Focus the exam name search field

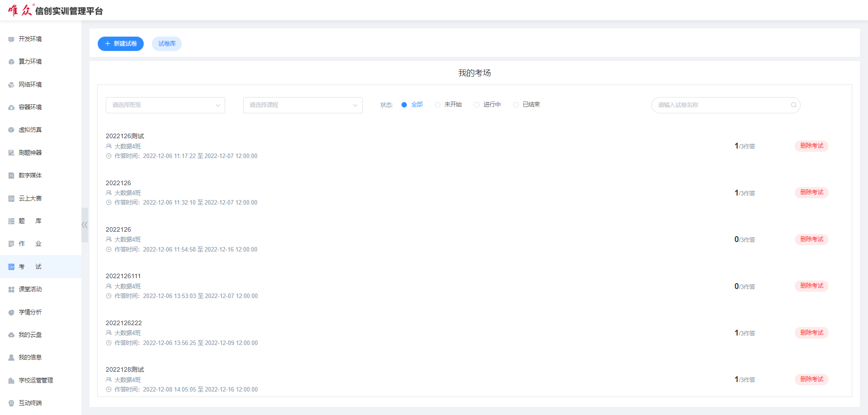coord(721,105)
